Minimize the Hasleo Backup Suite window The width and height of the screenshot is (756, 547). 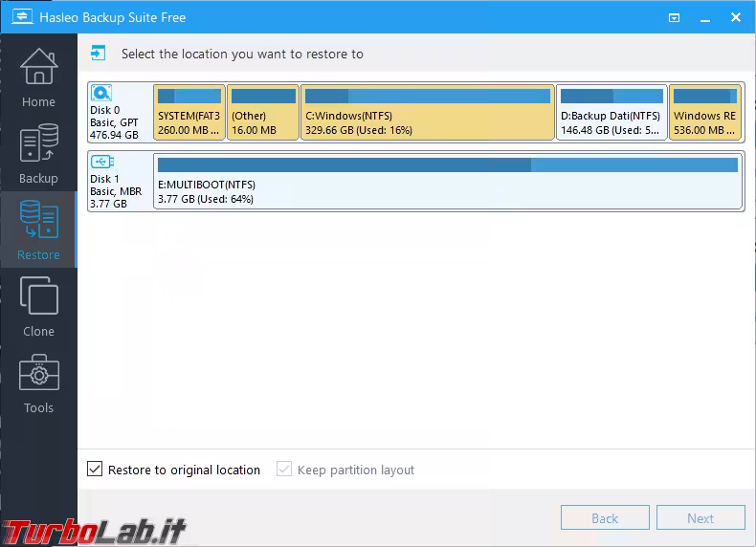(705, 18)
